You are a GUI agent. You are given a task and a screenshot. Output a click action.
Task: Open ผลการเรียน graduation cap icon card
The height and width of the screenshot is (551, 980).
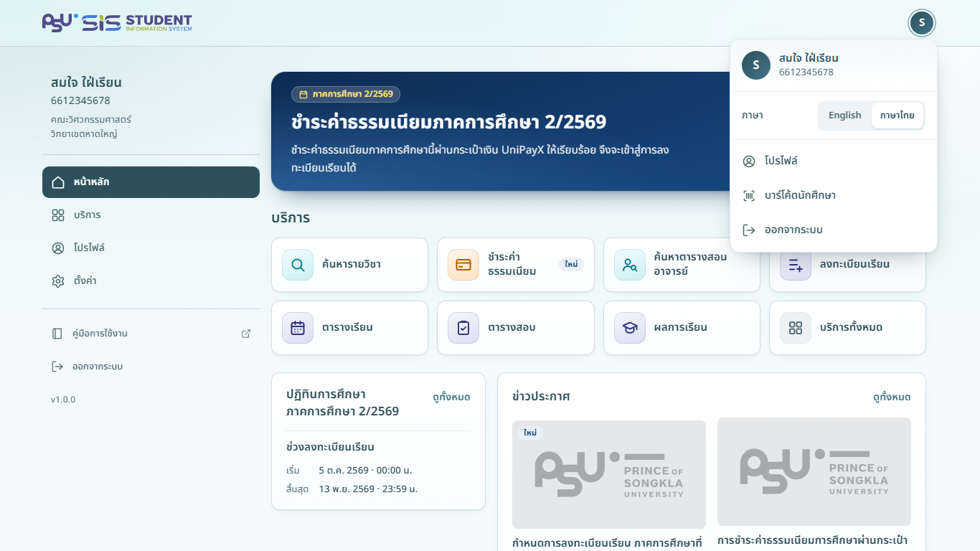point(630,328)
